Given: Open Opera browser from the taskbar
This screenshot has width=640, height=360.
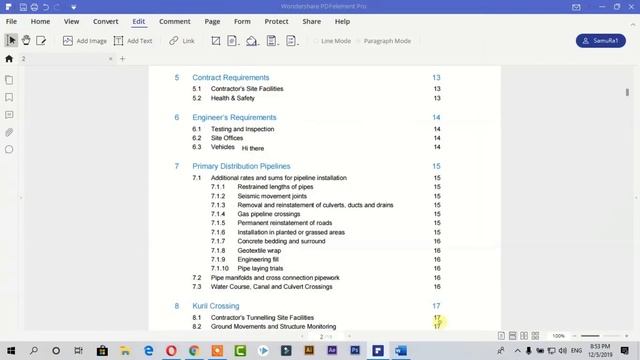Looking at the screenshot, I should (x=171, y=351).
